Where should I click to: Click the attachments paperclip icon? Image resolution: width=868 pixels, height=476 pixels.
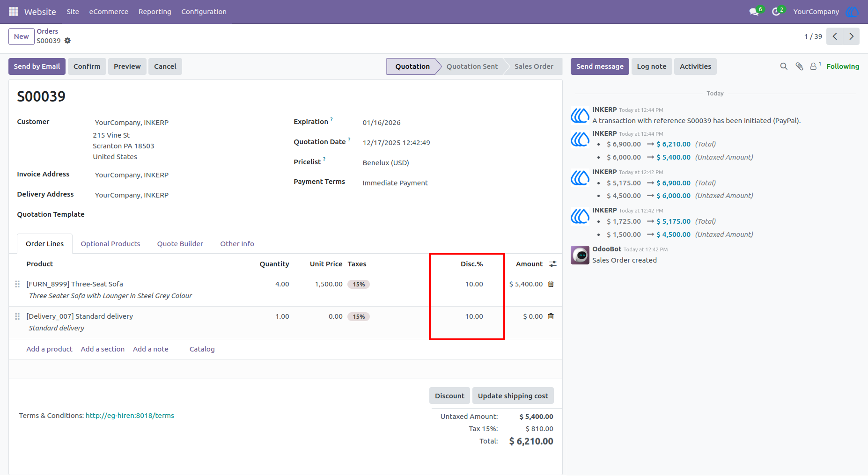click(x=799, y=66)
